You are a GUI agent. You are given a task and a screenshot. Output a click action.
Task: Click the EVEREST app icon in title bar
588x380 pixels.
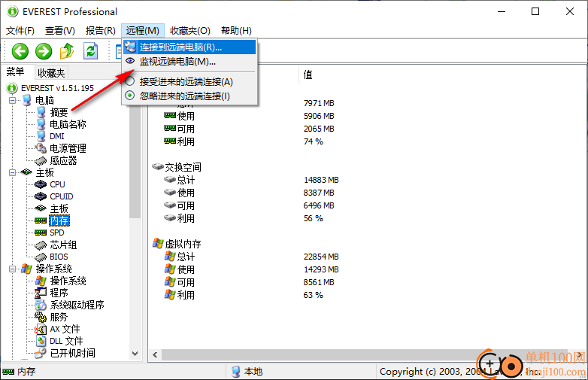pos(12,11)
